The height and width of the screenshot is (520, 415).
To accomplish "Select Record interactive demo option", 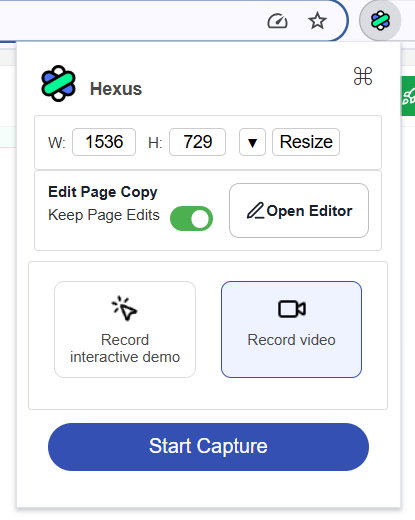I will point(125,329).
